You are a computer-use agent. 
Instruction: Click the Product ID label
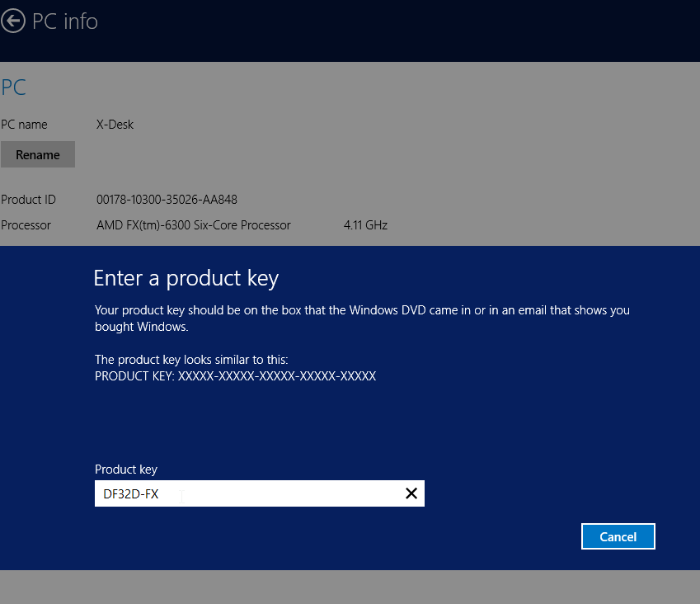coord(28,199)
